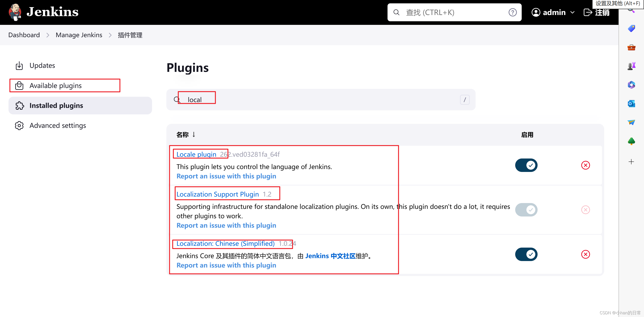Screen dimensions: 644x317
Task: Click the paper plane icon in sidebar
Action: click(x=631, y=122)
